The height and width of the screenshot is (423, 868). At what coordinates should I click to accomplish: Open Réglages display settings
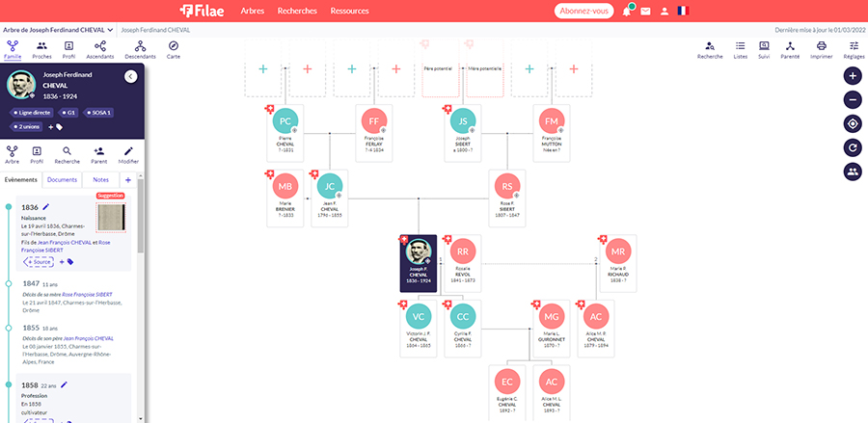tap(853, 49)
